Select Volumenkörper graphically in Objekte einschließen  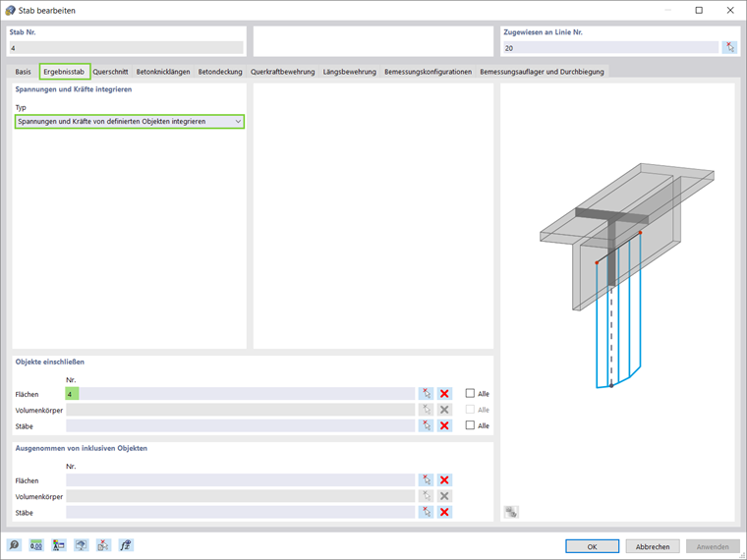click(426, 410)
